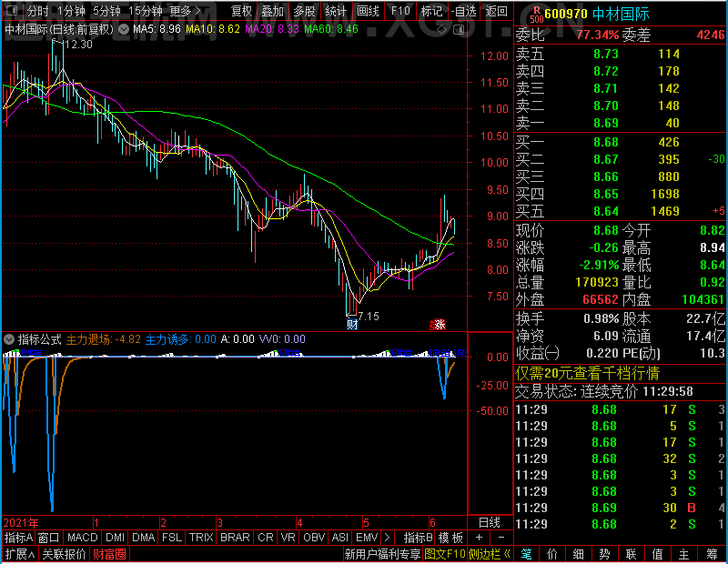Viewport: 728px width, 564px height.
Task: Click the 11:29 trade row marked B
Action: pyautogui.click(x=621, y=508)
